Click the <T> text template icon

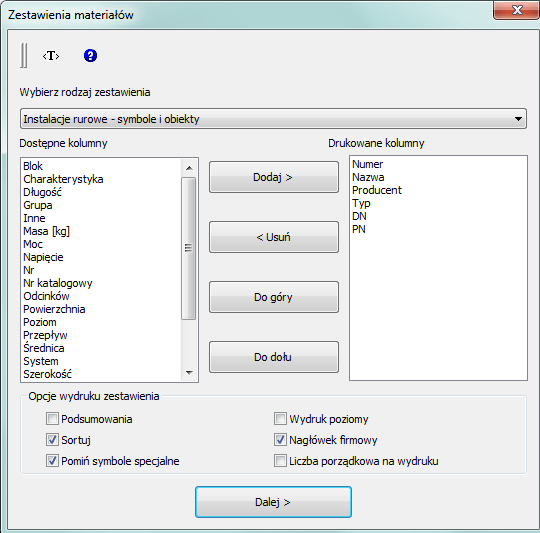click(x=51, y=55)
